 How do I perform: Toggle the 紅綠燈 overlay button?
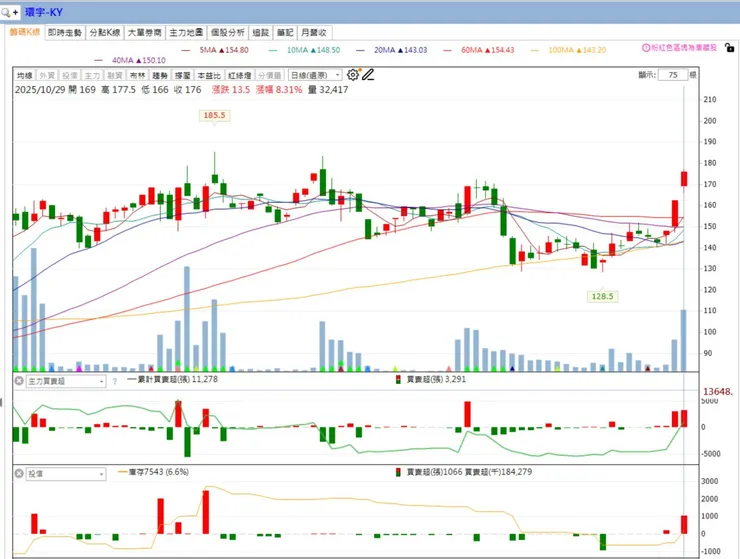(239, 76)
